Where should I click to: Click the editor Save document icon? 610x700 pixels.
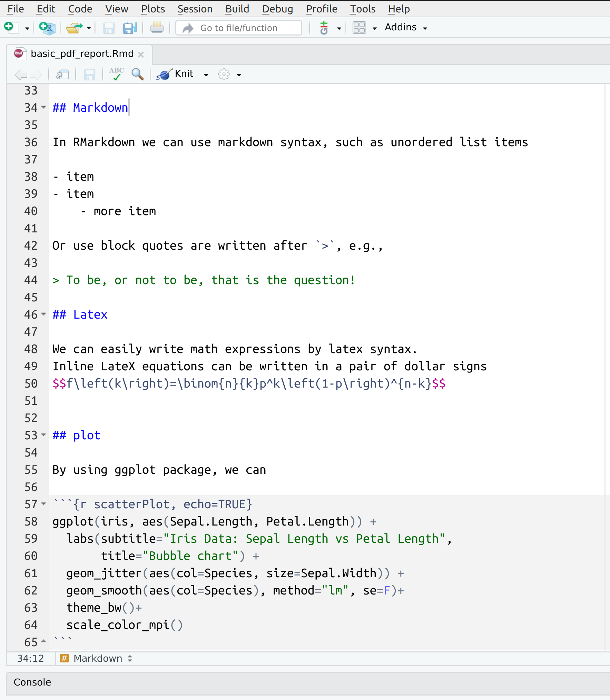point(90,74)
